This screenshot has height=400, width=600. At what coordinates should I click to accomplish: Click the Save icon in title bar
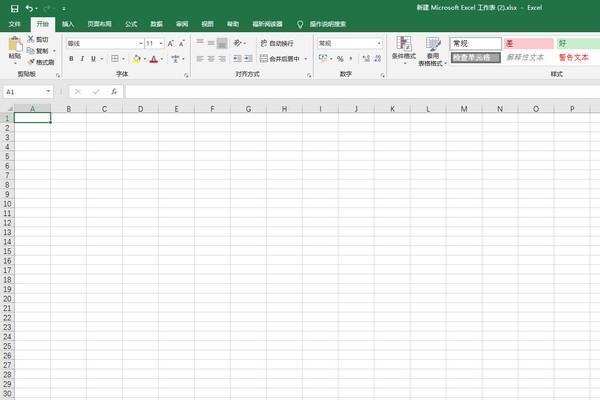click(x=15, y=8)
